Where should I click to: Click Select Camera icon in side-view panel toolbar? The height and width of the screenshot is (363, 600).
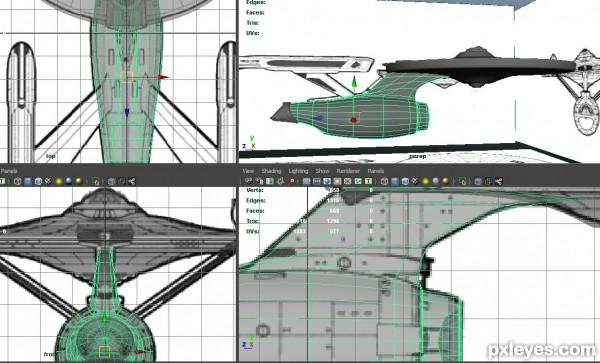click(x=249, y=181)
